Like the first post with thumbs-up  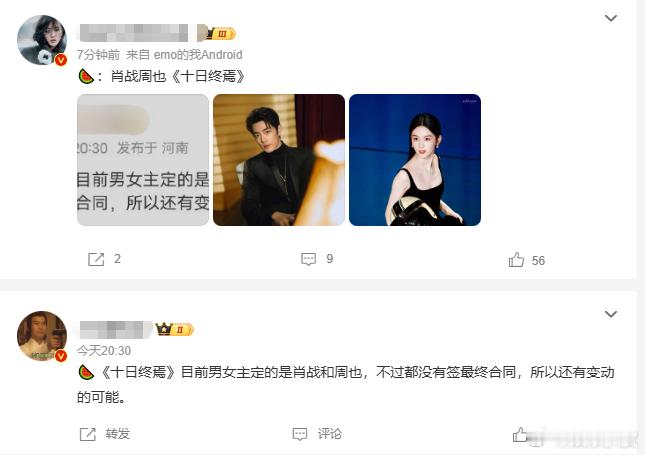coord(516,260)
